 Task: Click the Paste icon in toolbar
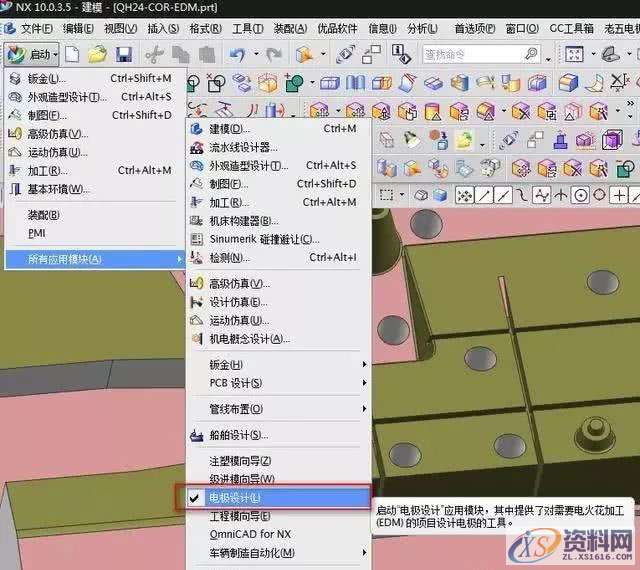(x=207, y=54)
